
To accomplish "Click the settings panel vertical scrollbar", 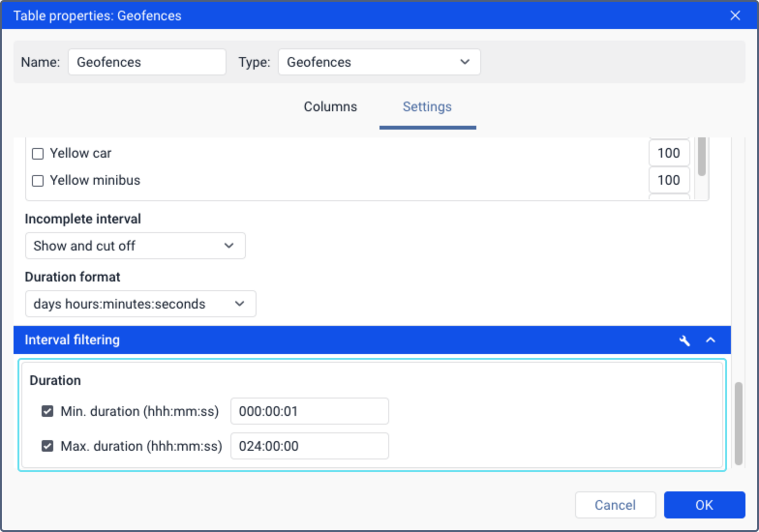I will click(738, 424).
